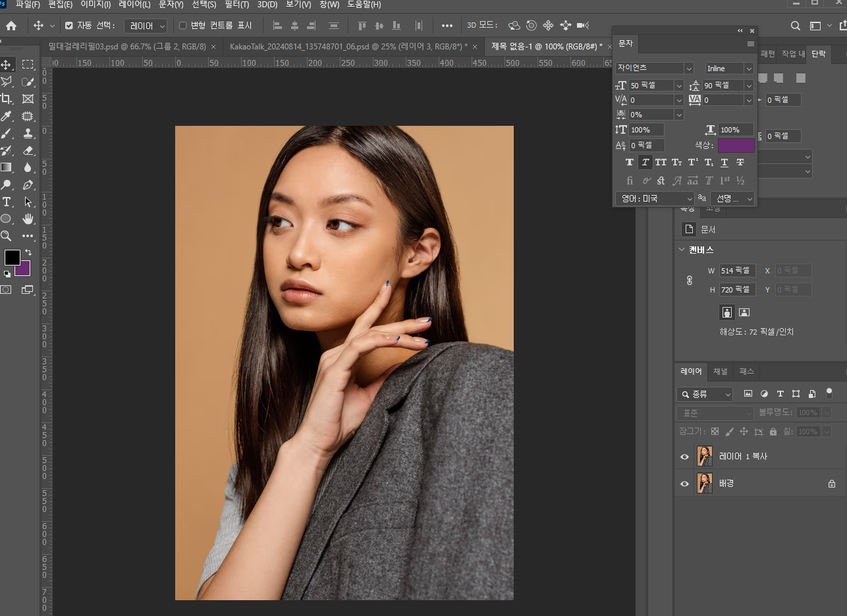Select the Path Selection arrow tool

(x=28, y=202)
